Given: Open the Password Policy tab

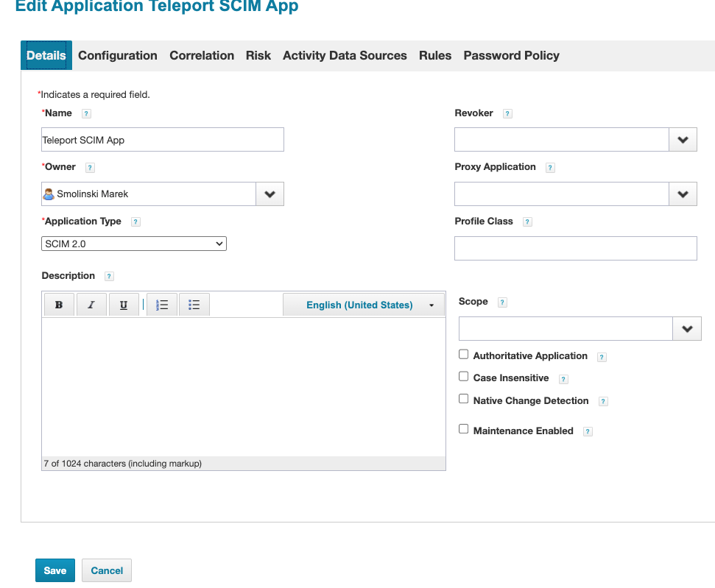Looking at the screenshot, I should [511, 56].
